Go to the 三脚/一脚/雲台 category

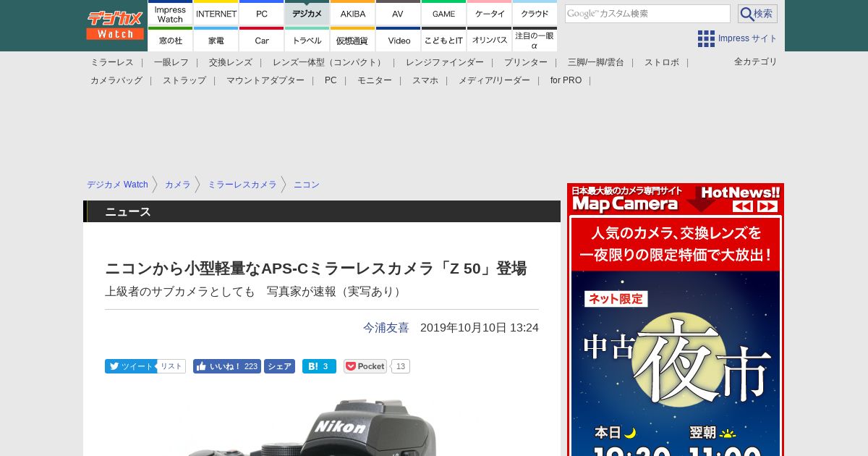[596, 62]
